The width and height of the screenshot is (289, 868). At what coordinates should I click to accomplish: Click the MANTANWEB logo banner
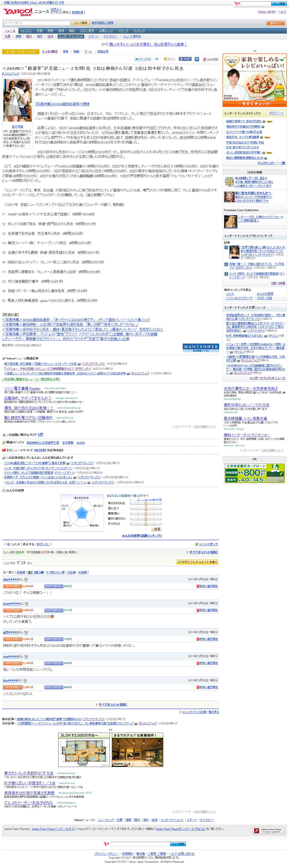pos(201,347)
